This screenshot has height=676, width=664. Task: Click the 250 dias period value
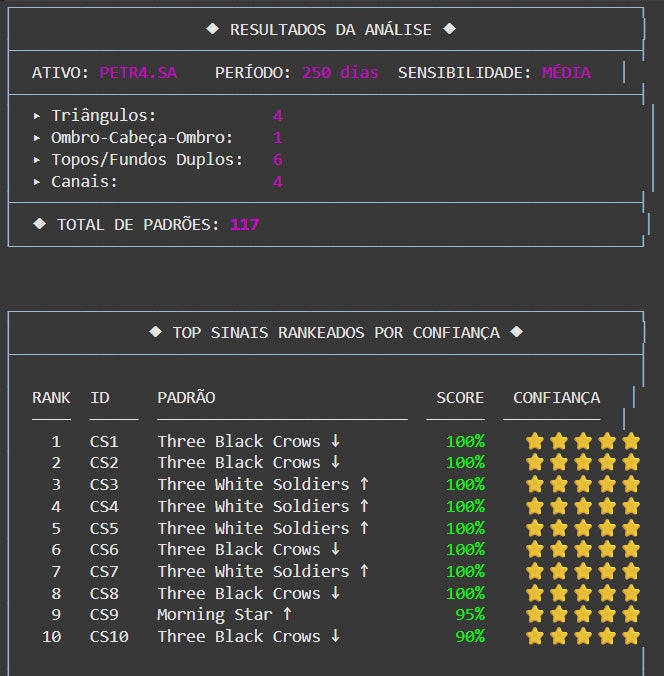[x=341, y=73]
